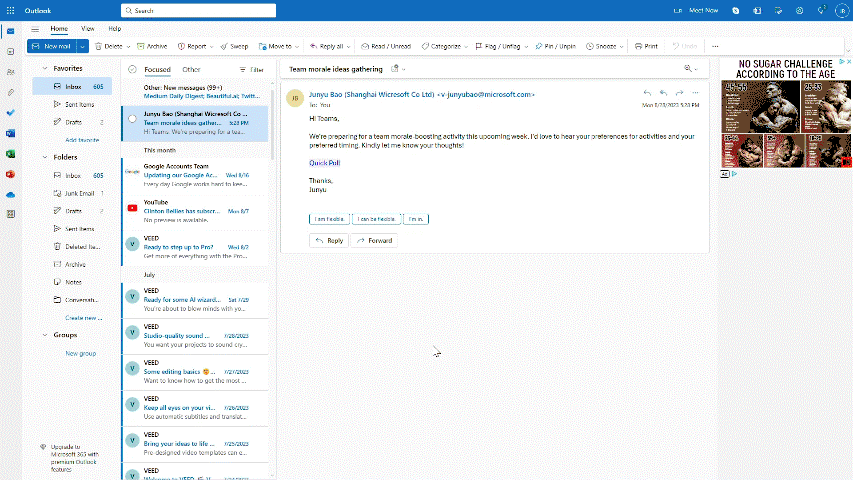Open Drafts folder under Folders
This screenshot has height=480, width=853.
[72, 211]
